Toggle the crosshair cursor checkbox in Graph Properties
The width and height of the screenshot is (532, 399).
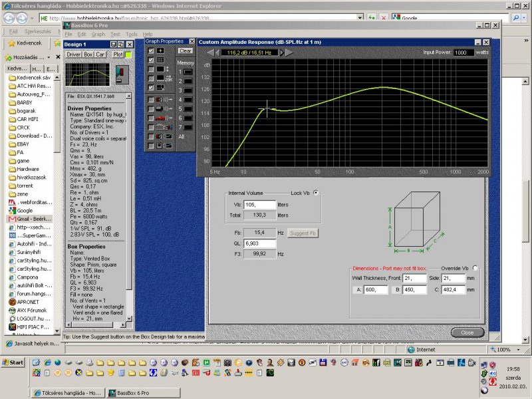point(151,51)
